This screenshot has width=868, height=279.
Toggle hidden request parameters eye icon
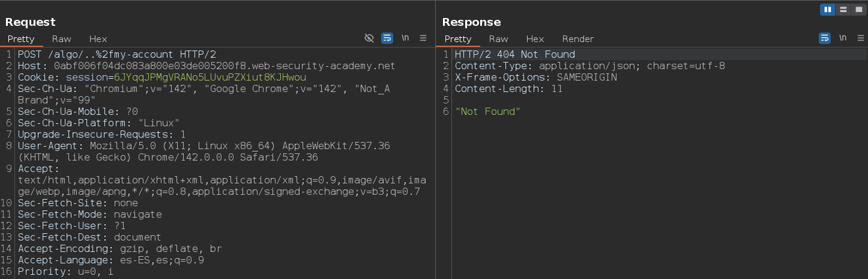click(369, 38)
